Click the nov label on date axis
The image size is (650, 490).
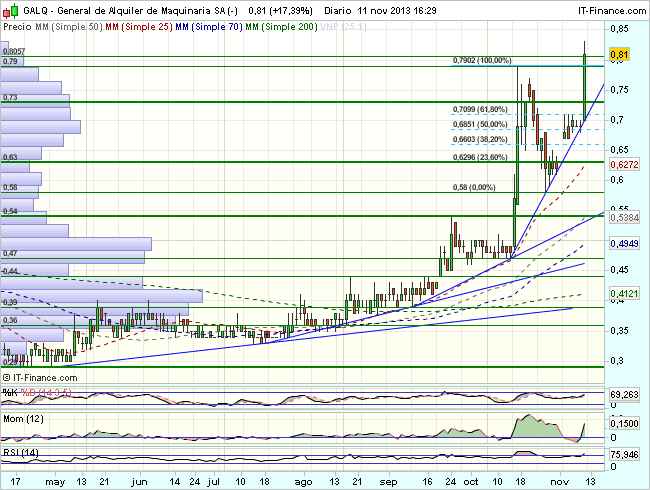(x=560, y=482)
